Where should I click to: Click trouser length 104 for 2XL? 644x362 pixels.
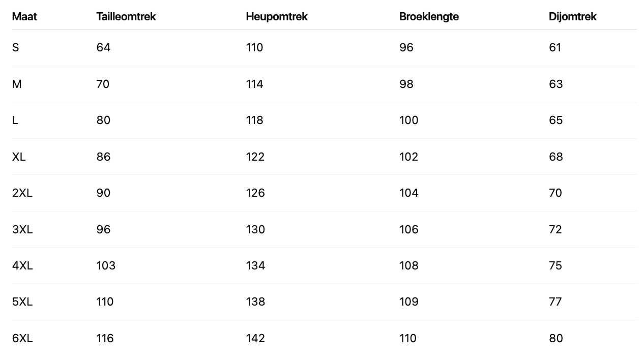point(409,193)
